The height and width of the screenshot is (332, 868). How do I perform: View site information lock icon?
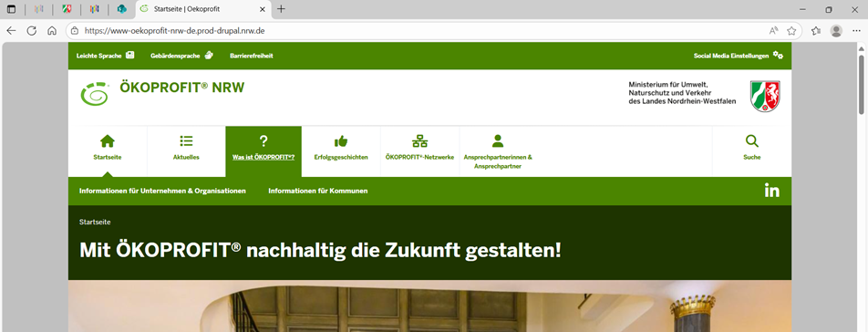(75, 31)
